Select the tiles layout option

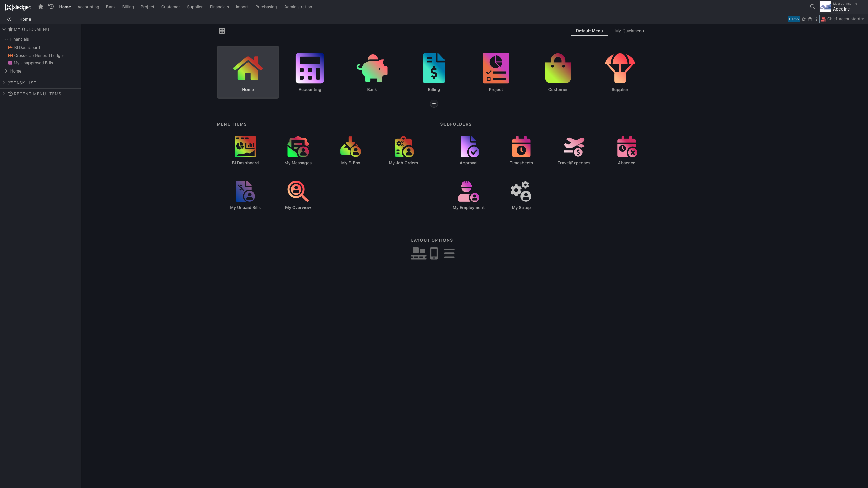point(418,253)
